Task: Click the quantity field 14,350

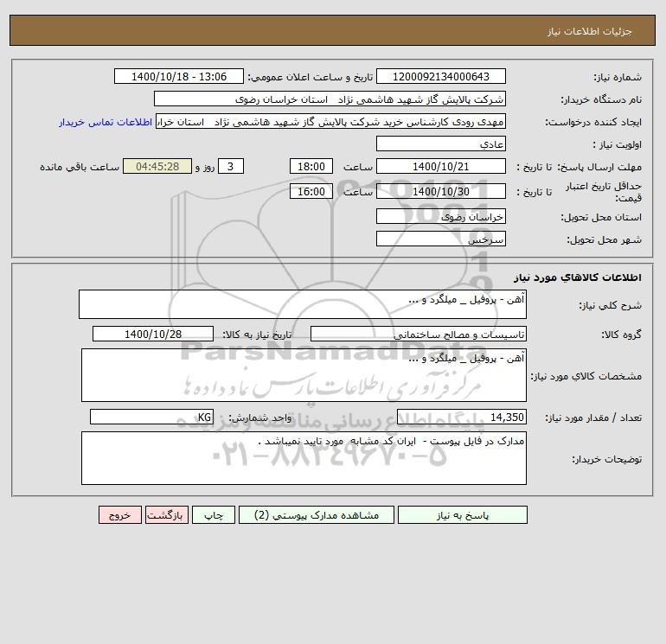Action: coord(462,417)
